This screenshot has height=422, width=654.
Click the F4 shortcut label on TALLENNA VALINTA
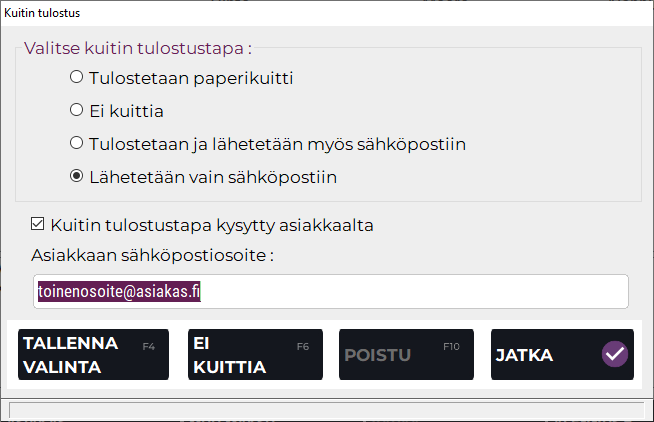(148, 347)
